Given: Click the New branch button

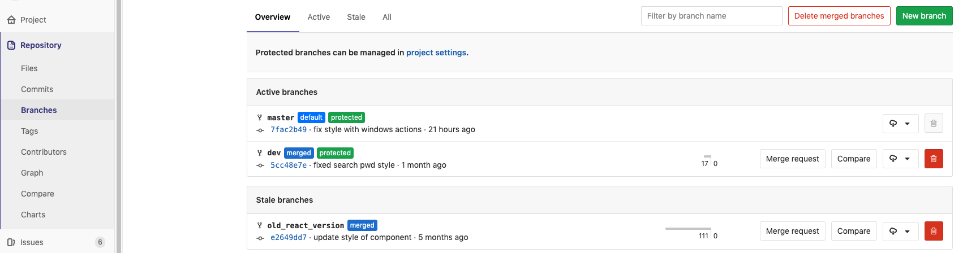Looking at the screenshot, I should pyautogui.click(x=924, y=16).
